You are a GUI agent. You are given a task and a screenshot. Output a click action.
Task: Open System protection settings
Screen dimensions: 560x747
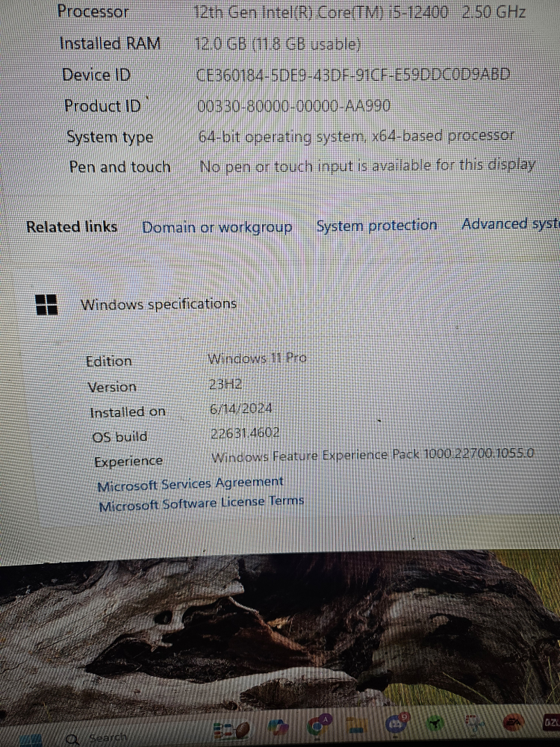tap(376, 226)
